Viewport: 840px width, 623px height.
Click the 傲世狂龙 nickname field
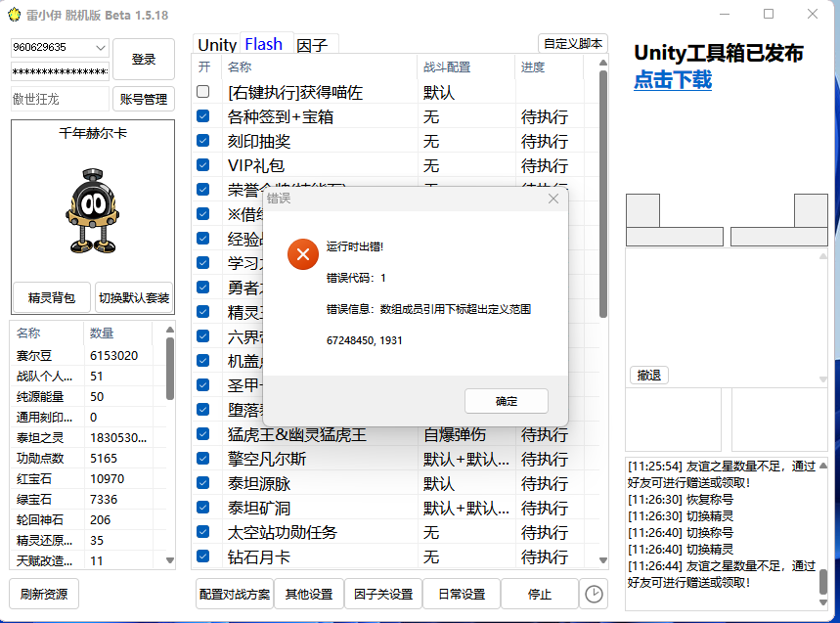click(60, 99)
